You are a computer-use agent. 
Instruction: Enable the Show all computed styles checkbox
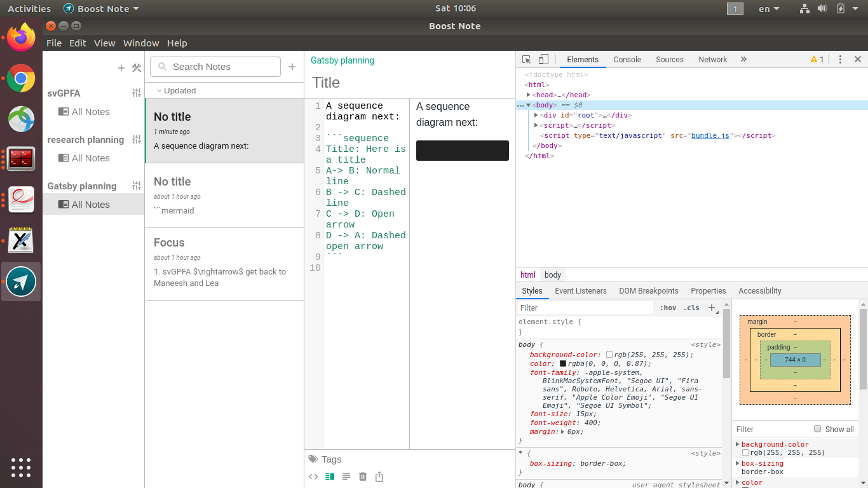pos(818,429)
